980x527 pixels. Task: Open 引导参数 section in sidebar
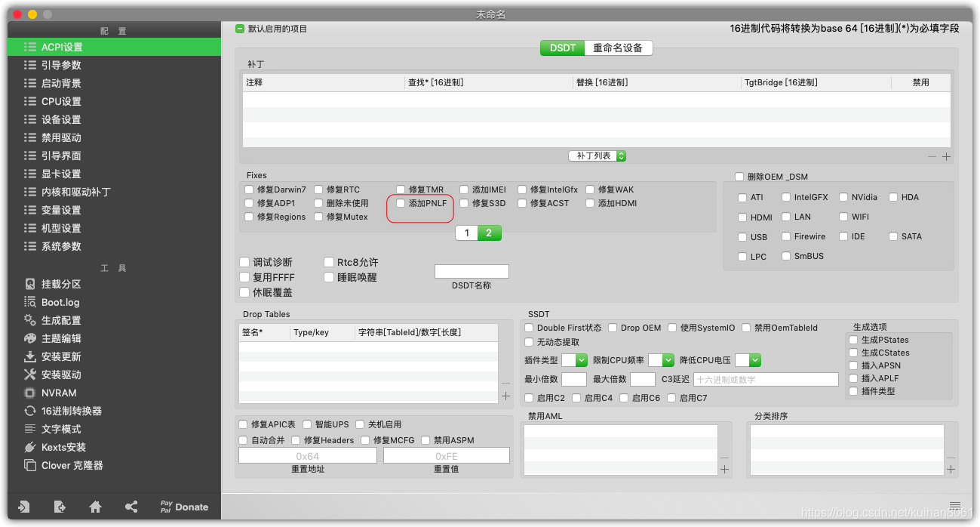coord(114,65)
